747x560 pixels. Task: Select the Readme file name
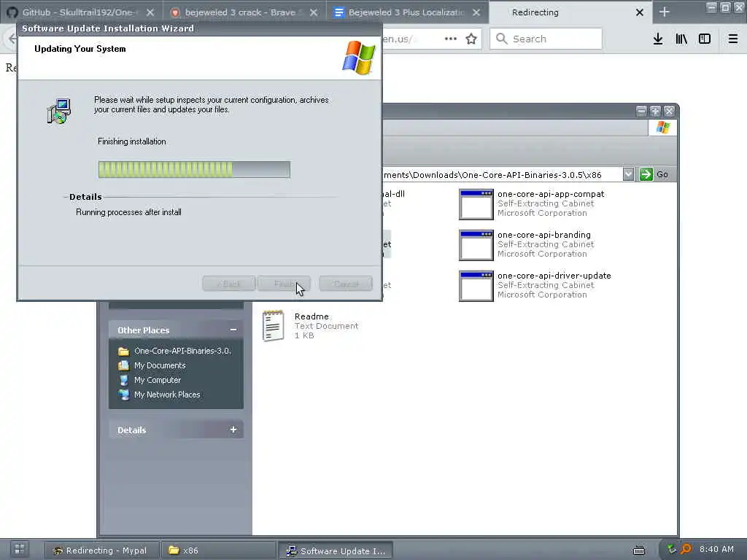[x=311, y=316]
